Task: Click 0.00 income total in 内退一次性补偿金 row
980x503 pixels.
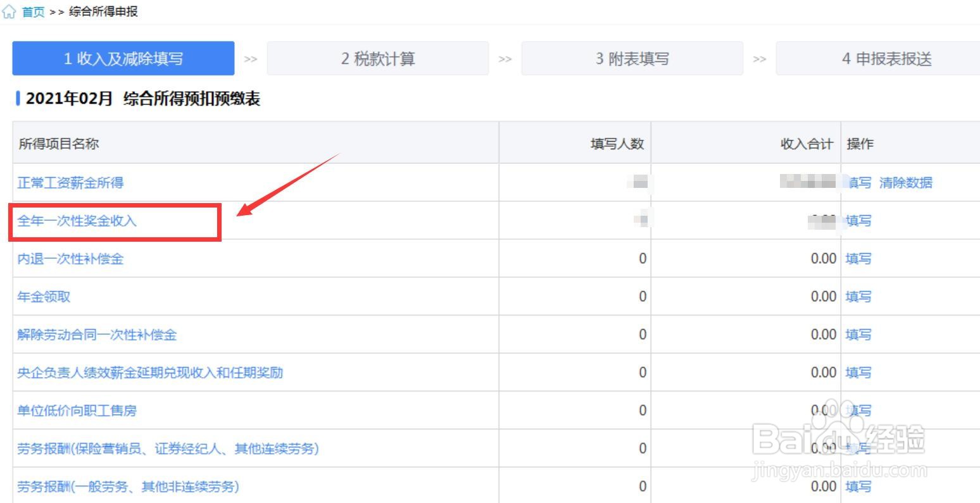Action: (824, 259)
